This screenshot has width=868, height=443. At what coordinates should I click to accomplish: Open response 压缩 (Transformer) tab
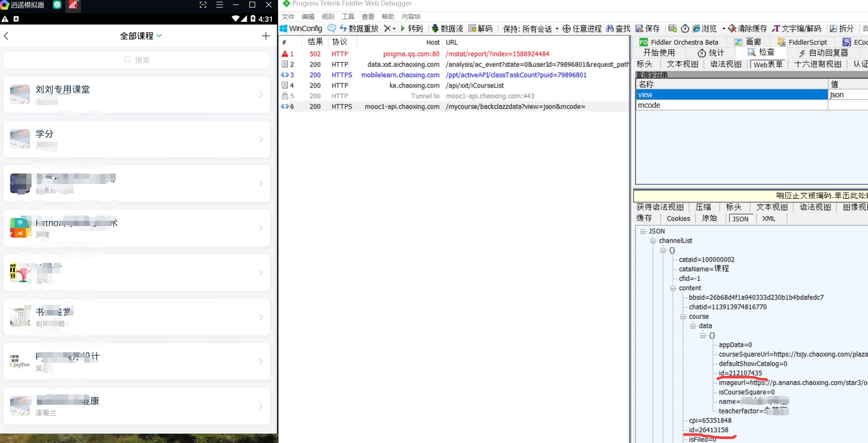click(703, 207)
